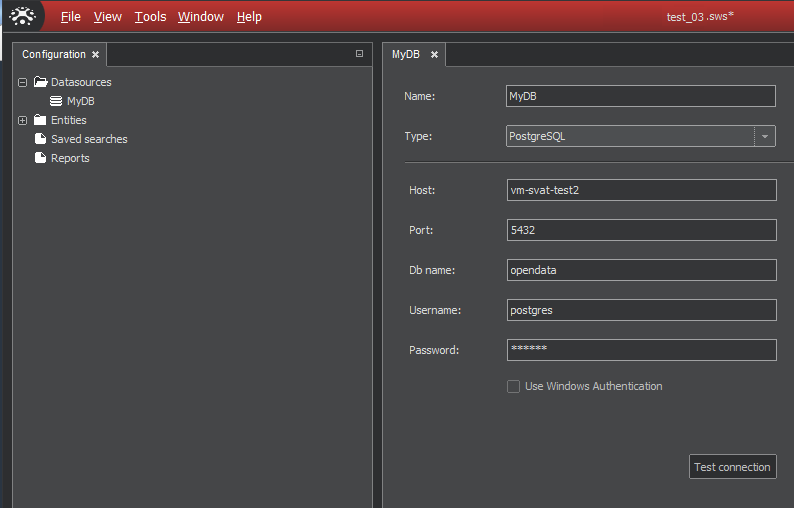
Task: Click the Db name field containing opendata
Action: (641, 270)
